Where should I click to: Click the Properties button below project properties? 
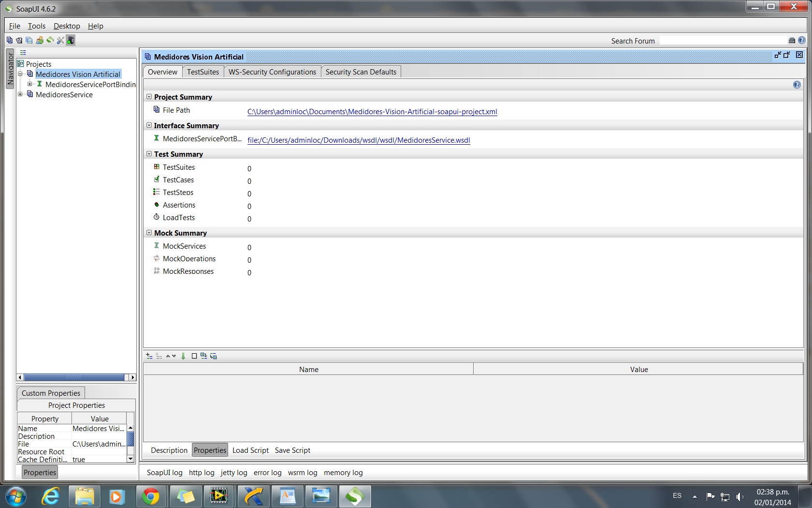[40, 473]
